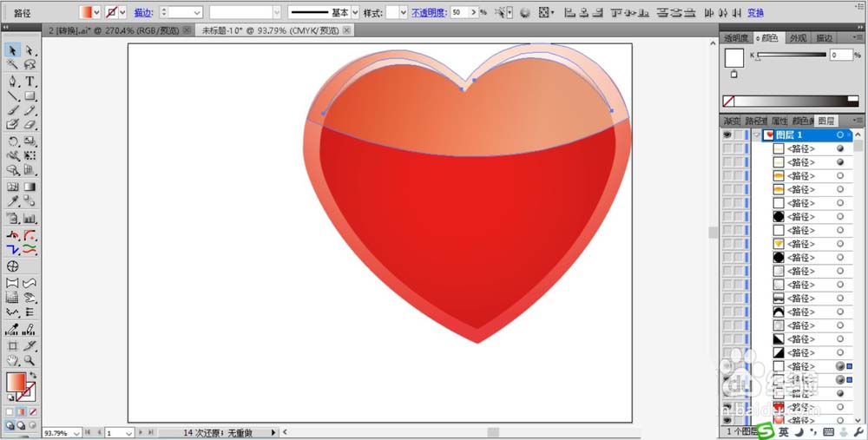The height and width of the screenshot is (440, 868).
Task: Select the Direct Selection tool
Action: 30,50
